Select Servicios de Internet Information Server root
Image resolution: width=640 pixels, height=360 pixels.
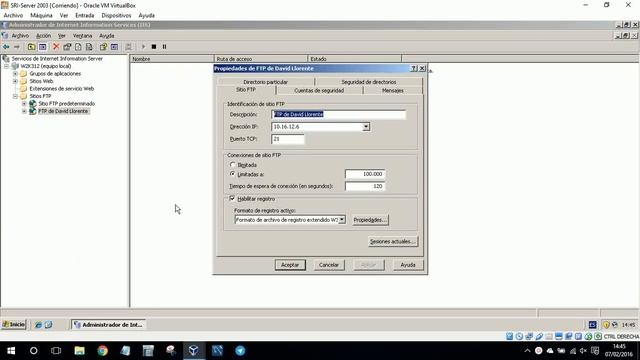57,59
